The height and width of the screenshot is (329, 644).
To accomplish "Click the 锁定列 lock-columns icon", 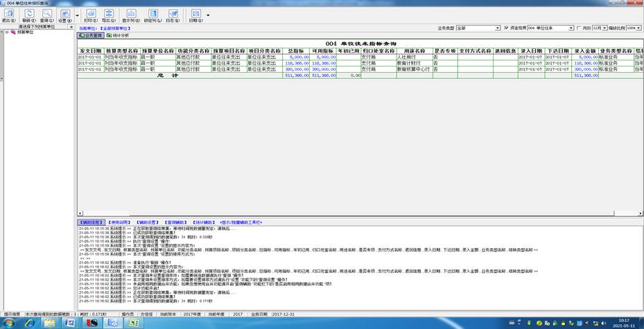I will pos(153,16).
